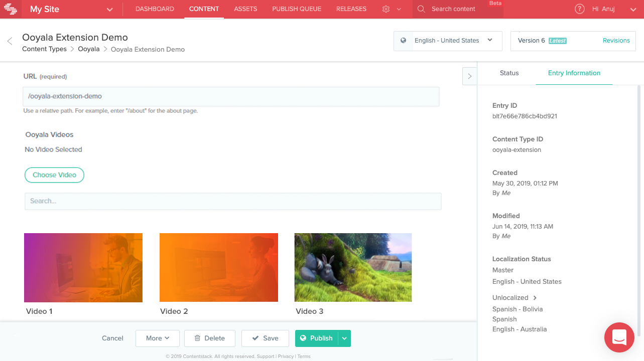Click the No Video Selected text

pyautogui.click(x=53, y=149)
